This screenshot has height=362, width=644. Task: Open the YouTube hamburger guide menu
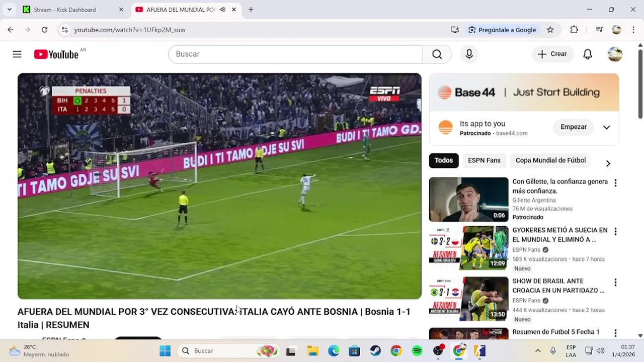17,54
